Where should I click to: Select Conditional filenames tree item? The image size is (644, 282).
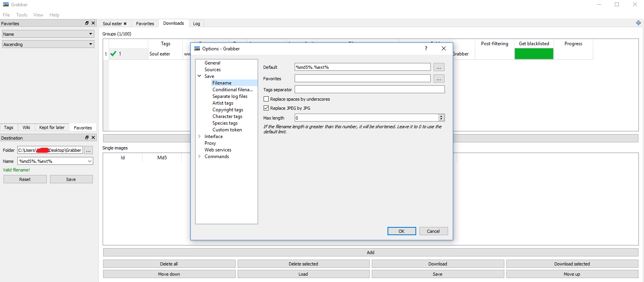click(233, 90)
